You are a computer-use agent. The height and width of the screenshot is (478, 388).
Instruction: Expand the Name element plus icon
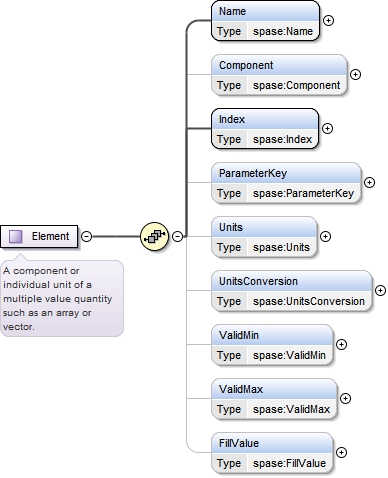(x=328, y=20)
